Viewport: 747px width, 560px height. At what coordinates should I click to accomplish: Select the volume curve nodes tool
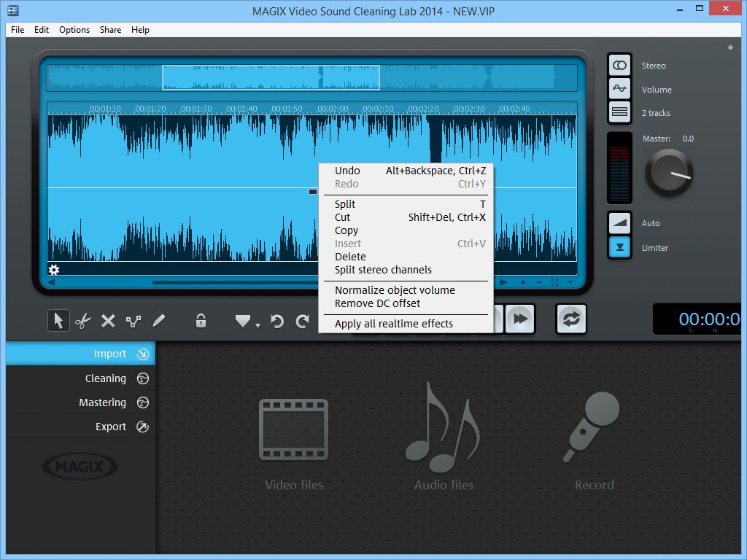coord(133,320)
